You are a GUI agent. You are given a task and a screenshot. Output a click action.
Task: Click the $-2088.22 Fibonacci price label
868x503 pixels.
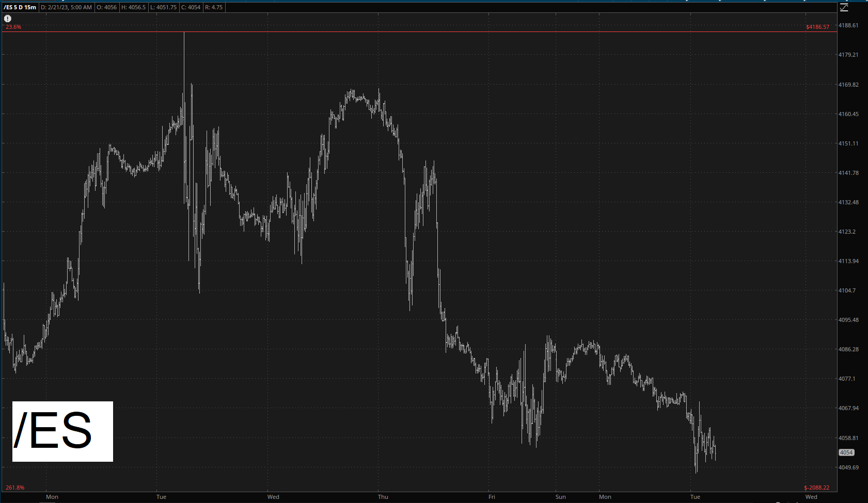click(x=816, y=488)
